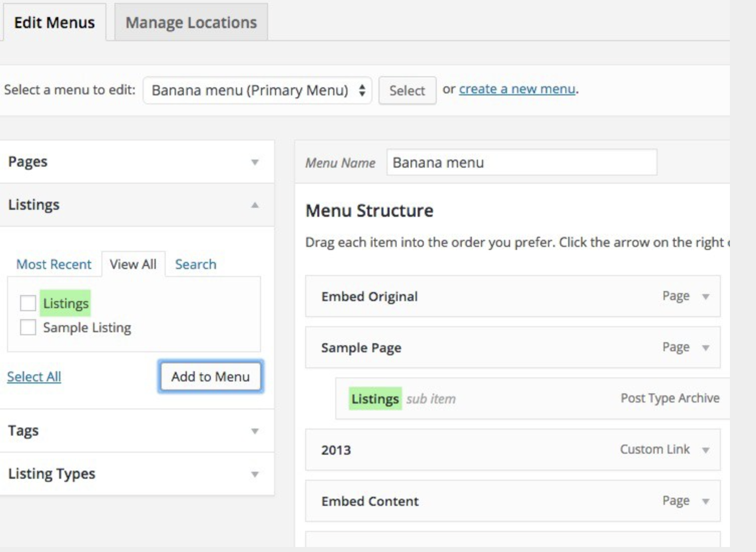Expand Embed Original menu item settings
The image size is (756, 552).
[706, 297]
